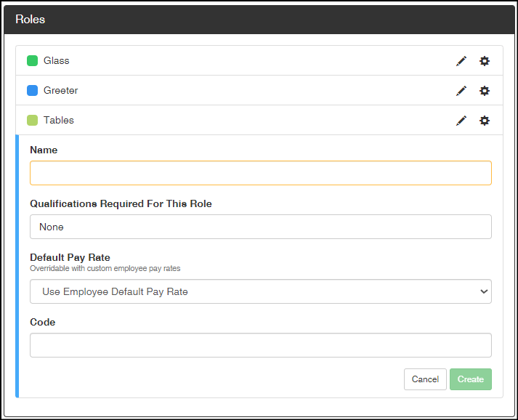Click pencil edit icon for Greeter
Viewport: 518px width, 420px height.
coord(461,91)
